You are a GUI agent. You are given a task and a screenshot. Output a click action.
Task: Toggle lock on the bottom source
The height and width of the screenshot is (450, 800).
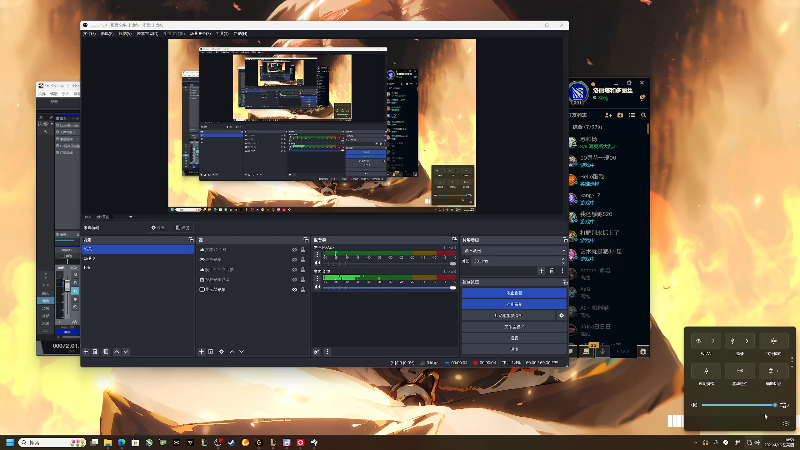[x=303, y=289]
